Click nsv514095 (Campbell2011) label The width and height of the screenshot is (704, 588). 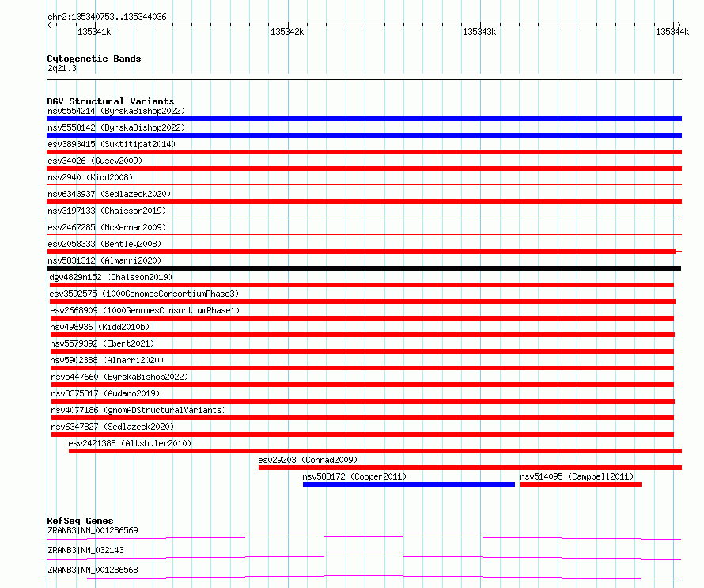coord(577,476)
